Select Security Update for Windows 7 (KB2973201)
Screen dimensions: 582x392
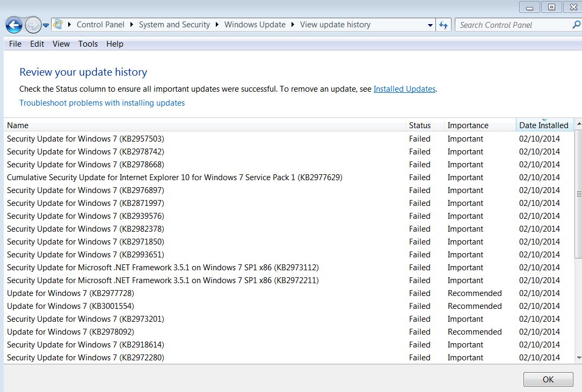coord(85,319)
